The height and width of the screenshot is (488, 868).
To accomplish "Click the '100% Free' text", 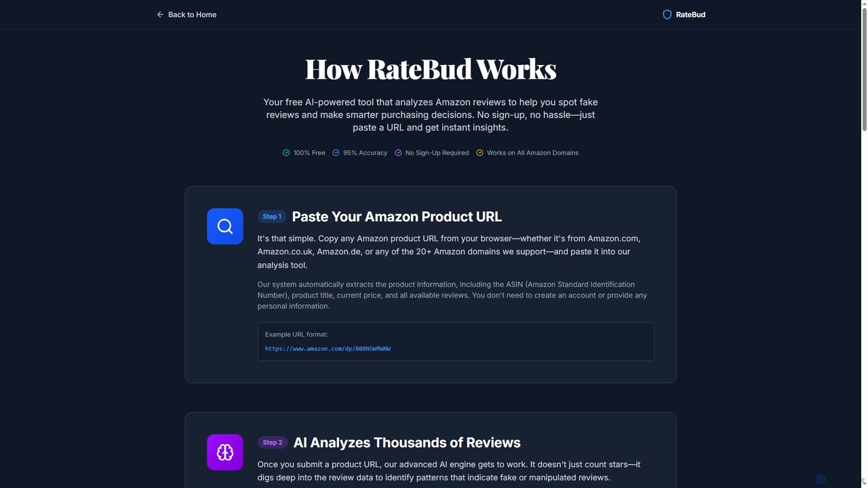I will tap(309, 152).
